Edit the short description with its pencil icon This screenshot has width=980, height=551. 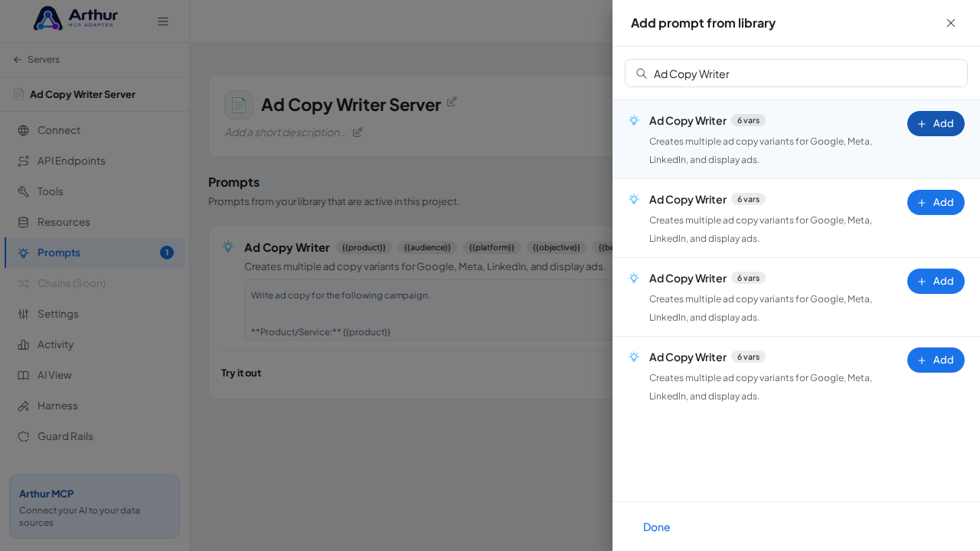(358, 132)
